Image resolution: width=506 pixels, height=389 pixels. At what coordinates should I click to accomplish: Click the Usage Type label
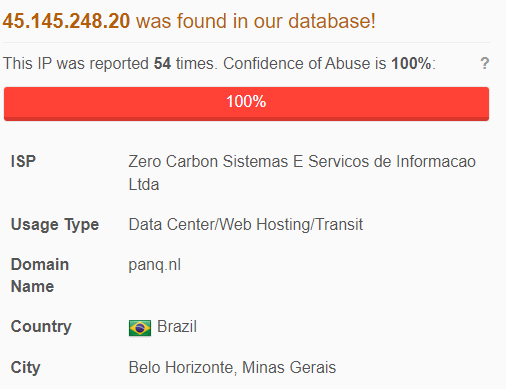55,225
